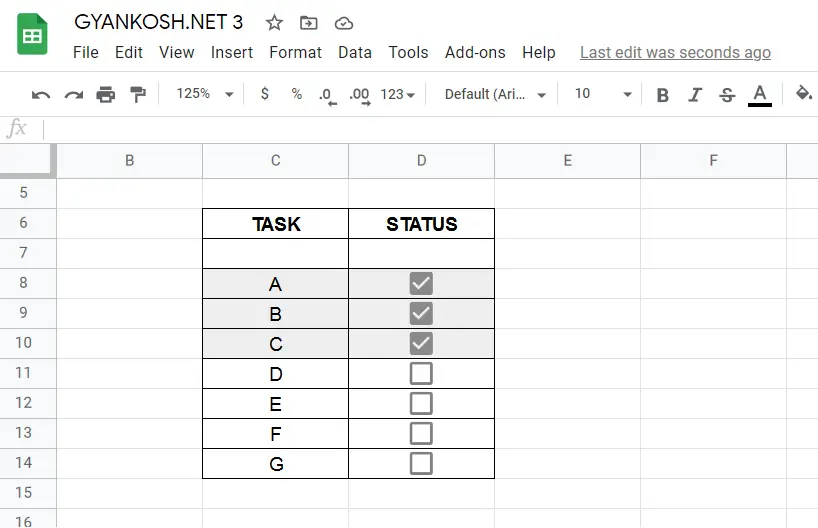
Task: Print the spreadsheet using printer icon
Action: tap(105, 94)
